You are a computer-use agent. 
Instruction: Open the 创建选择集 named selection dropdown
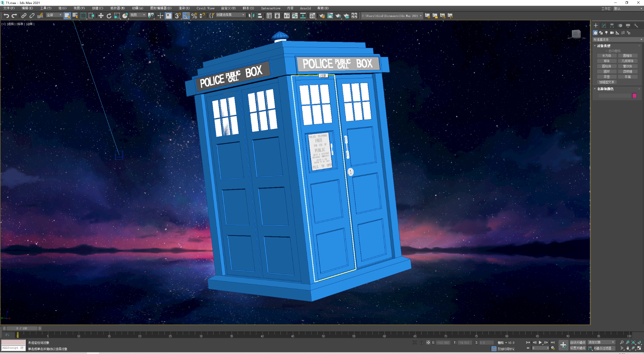click(x=230, y=15)
